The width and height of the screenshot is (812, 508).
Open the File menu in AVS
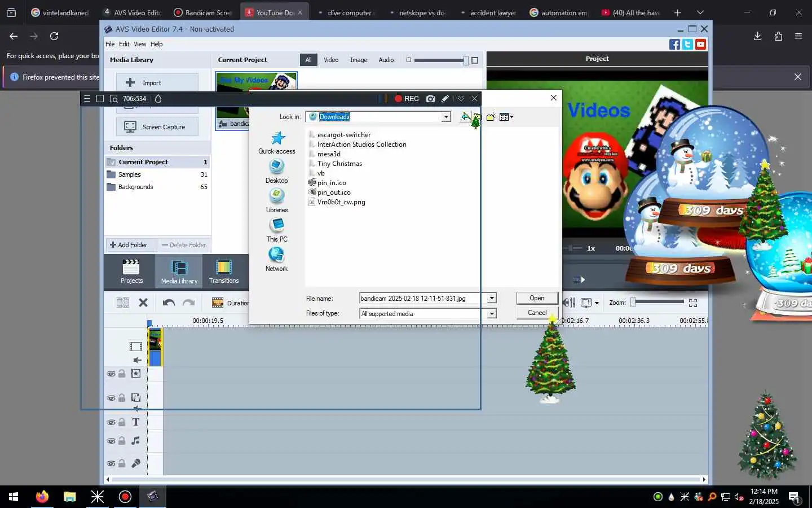pyautogui.click(x=110, y=44)
